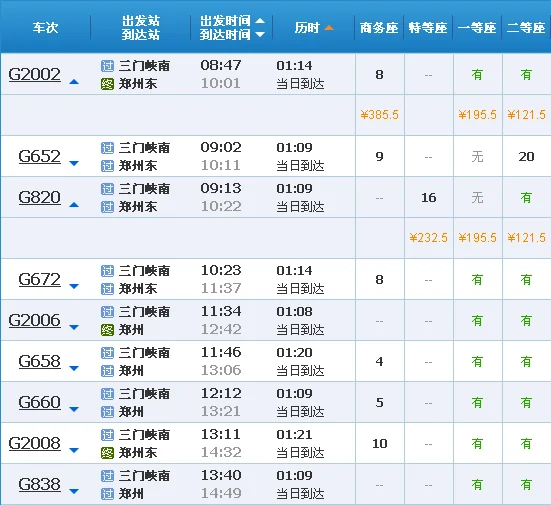Screen dimensions: 551x505
Task: Open train G658 details link
Action: pyautogui.click(x=39, y=361)
